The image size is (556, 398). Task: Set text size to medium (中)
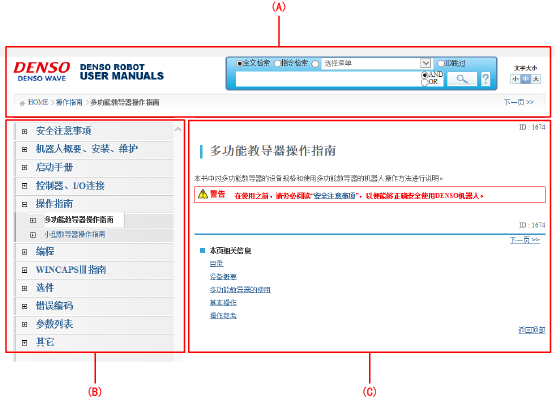point(526,79)
